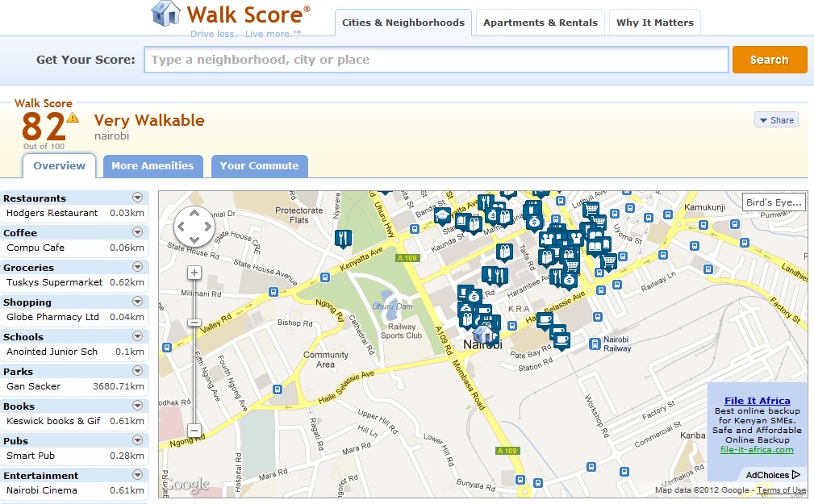Image resolution: width=814 pixels, height=504 pixels.
Task: Click the Globe Pharmacy Ltd listing
Action: tap(75, 317)
